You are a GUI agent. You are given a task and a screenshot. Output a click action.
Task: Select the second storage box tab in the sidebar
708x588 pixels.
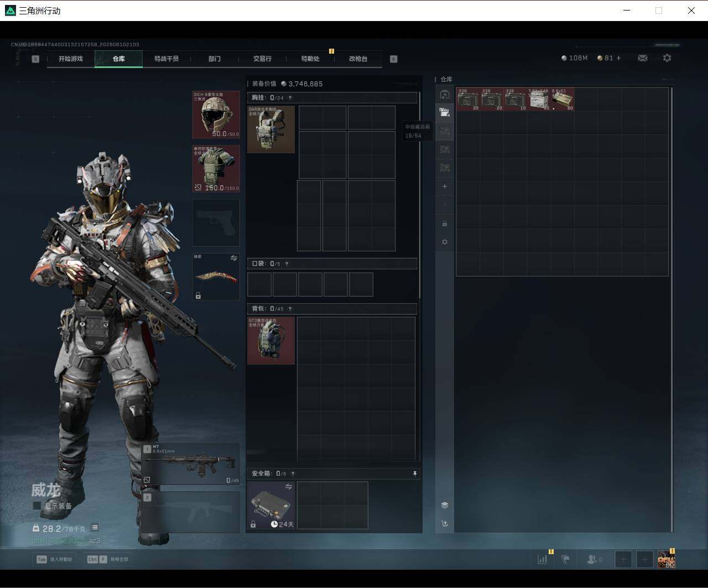(x=445, y=131)
